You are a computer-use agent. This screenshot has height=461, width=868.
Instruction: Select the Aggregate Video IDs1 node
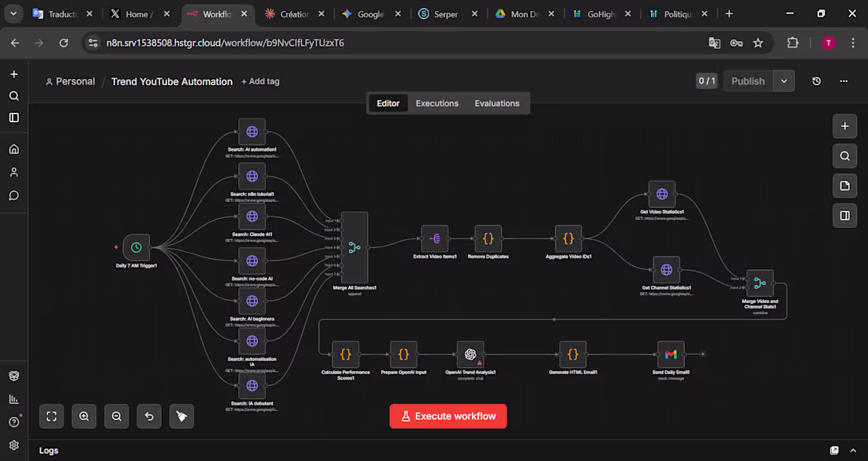(568, 239)
